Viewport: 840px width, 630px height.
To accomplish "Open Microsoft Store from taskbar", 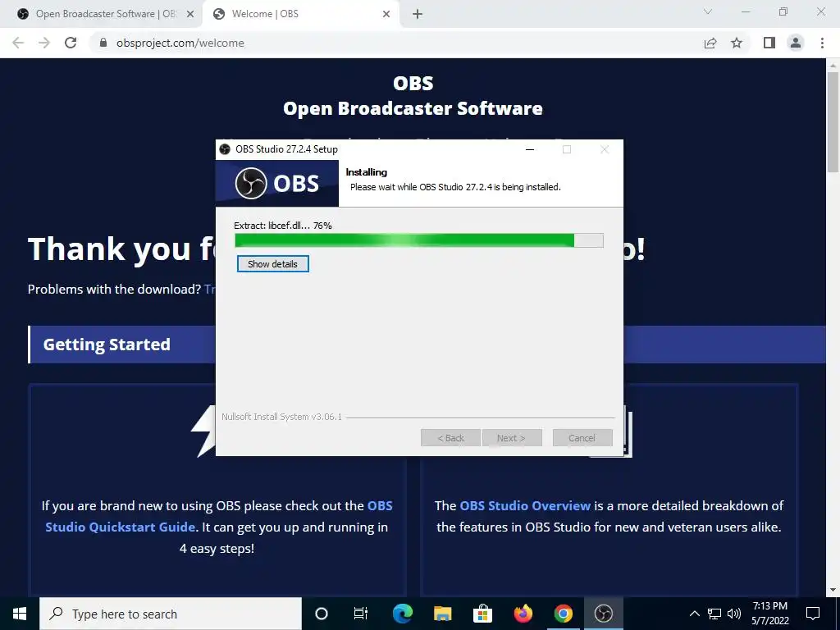I will tap(482, 614).
